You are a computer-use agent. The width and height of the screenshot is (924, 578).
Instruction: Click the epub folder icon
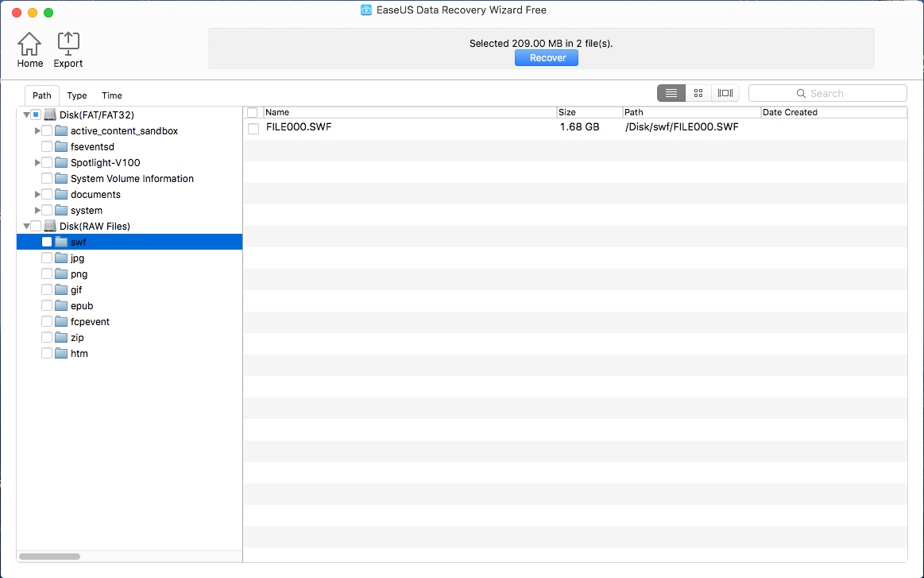pyautogui.click(x=61, y=305)
